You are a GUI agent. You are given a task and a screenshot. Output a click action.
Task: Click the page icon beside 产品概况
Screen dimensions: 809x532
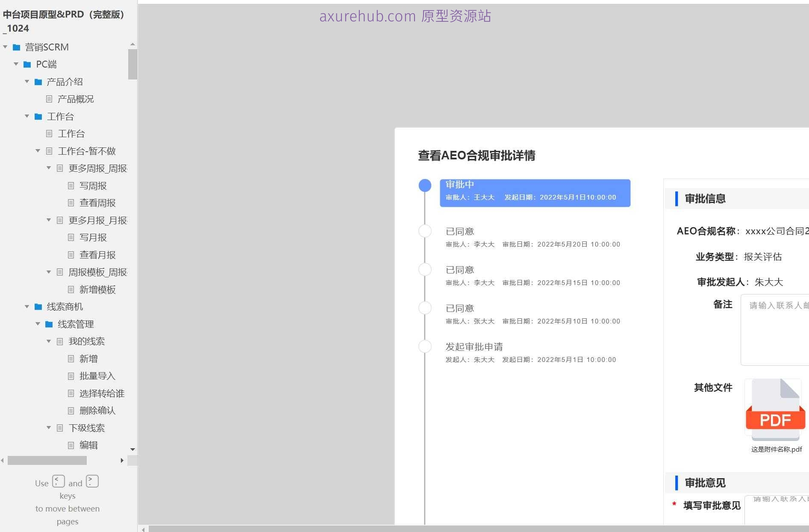point(49,99)
